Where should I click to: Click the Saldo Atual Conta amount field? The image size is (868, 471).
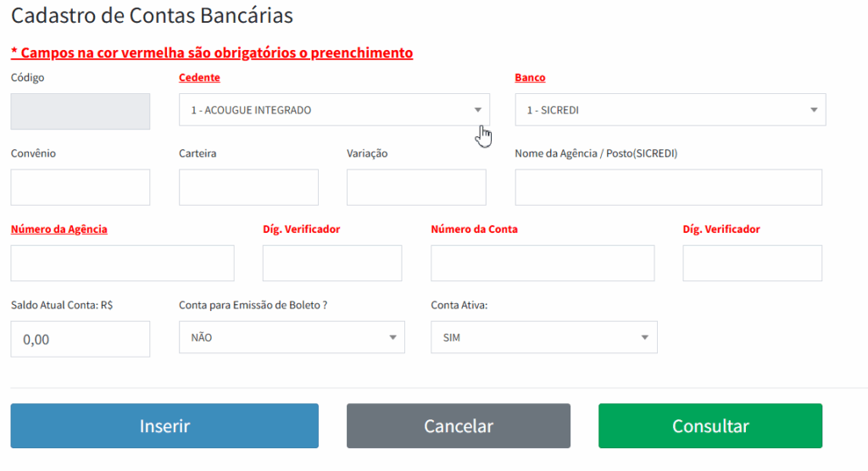point(81,339)
